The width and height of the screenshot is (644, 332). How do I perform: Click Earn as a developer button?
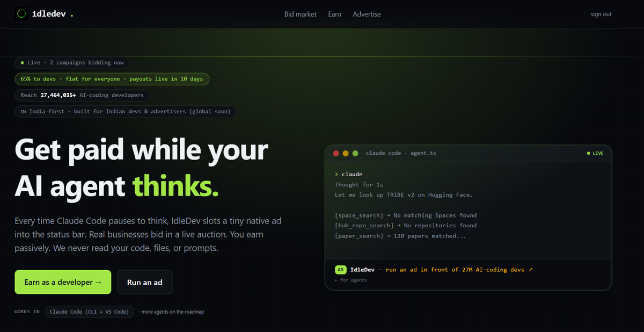tap(63, 282)
